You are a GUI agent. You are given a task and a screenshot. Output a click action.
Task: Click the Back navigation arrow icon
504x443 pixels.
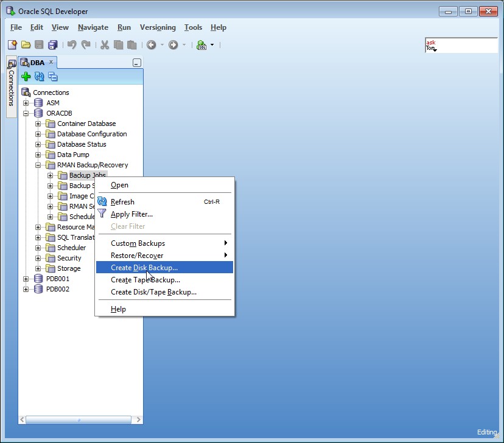point(152,44)
